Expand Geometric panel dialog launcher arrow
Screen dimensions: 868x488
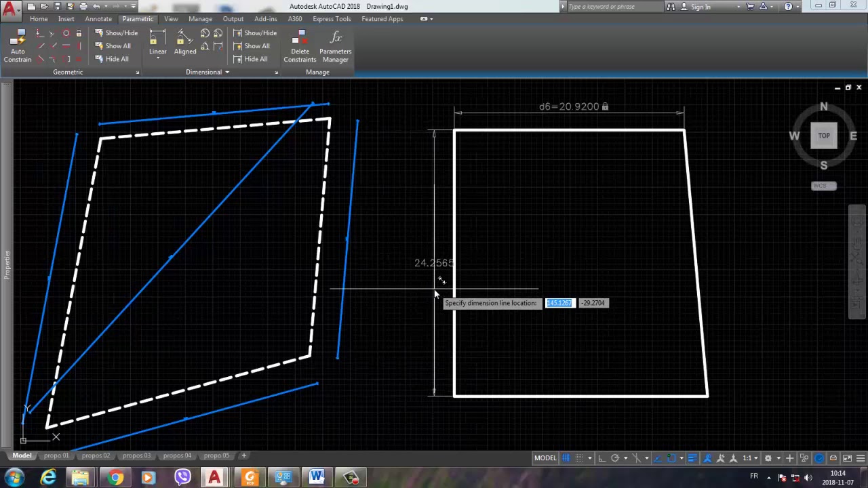[x=137, y=73]
